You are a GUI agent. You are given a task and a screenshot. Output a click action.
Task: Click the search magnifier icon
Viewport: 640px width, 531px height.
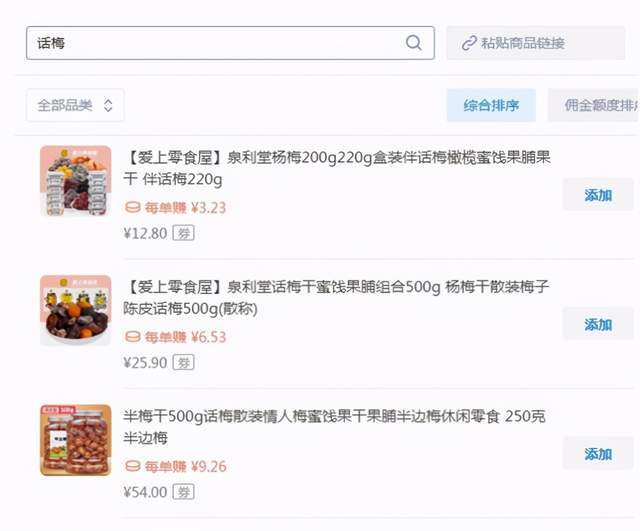(413, 42)
